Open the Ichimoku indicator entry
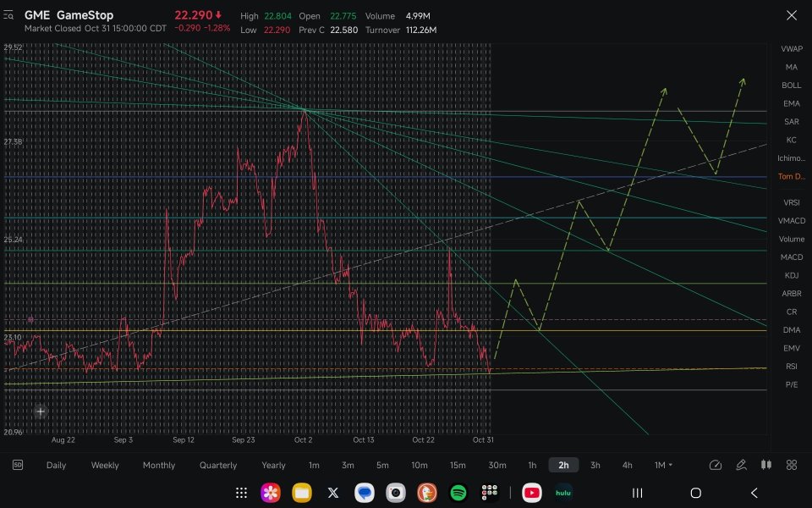Screen dimensions: 812x508 789,157
